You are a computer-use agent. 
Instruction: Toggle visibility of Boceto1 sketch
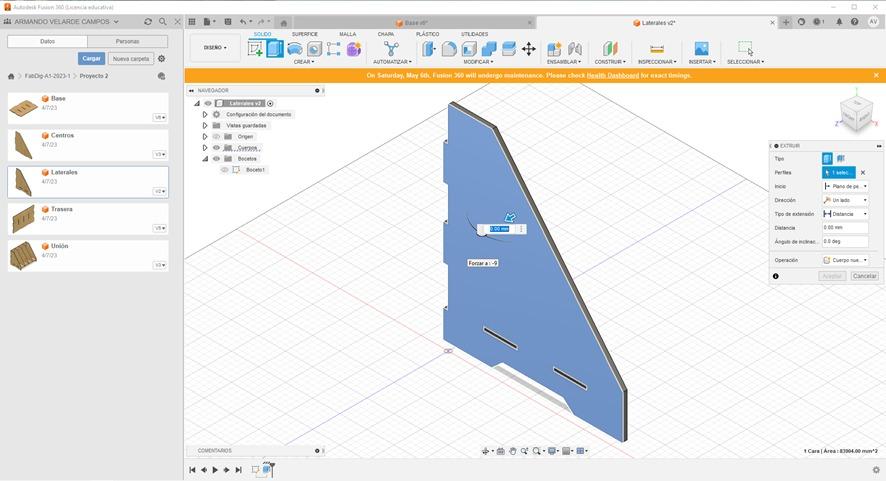pyautogui.click(x=225, y=170)
